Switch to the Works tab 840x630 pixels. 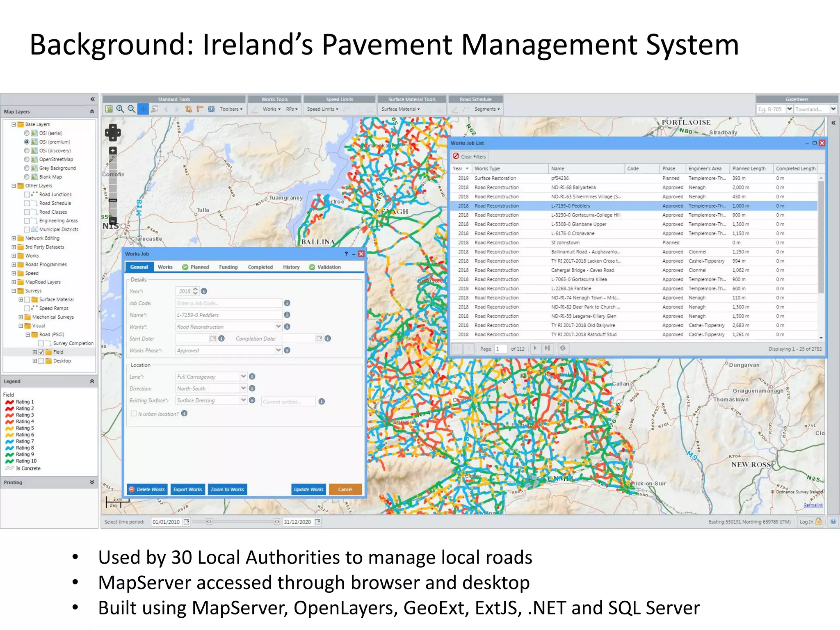[x=165, y=267]
